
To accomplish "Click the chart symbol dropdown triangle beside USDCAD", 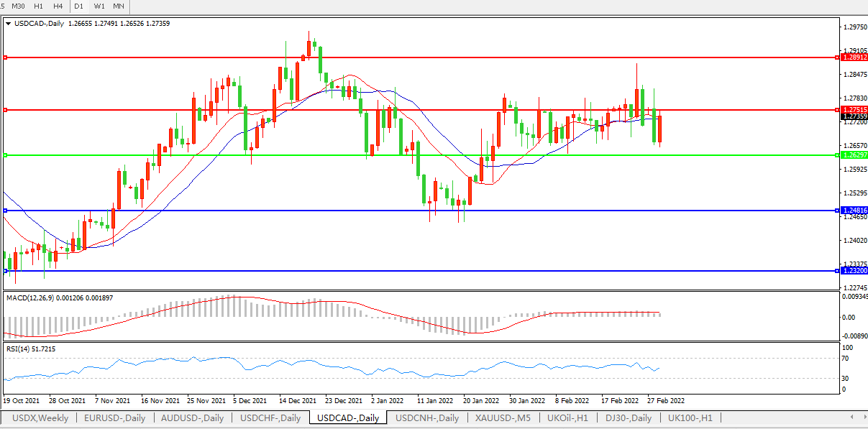I will click(8, 24).
